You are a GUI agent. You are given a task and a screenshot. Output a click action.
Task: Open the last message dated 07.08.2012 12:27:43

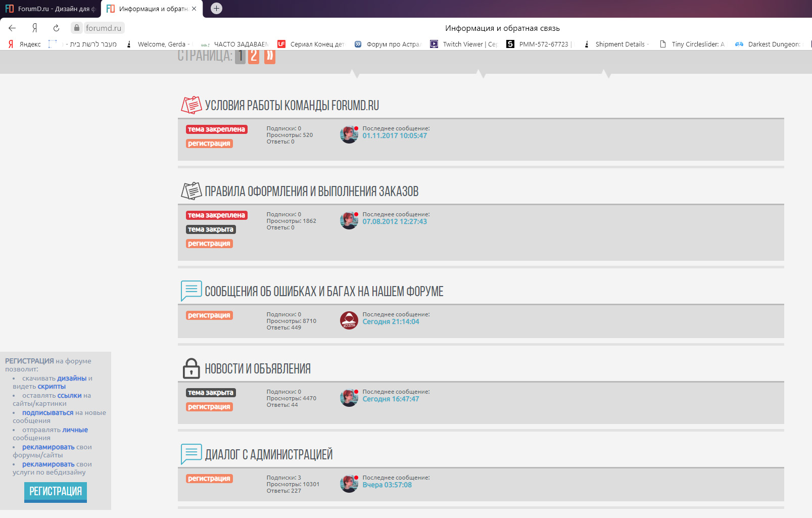[x=395, y=222]
